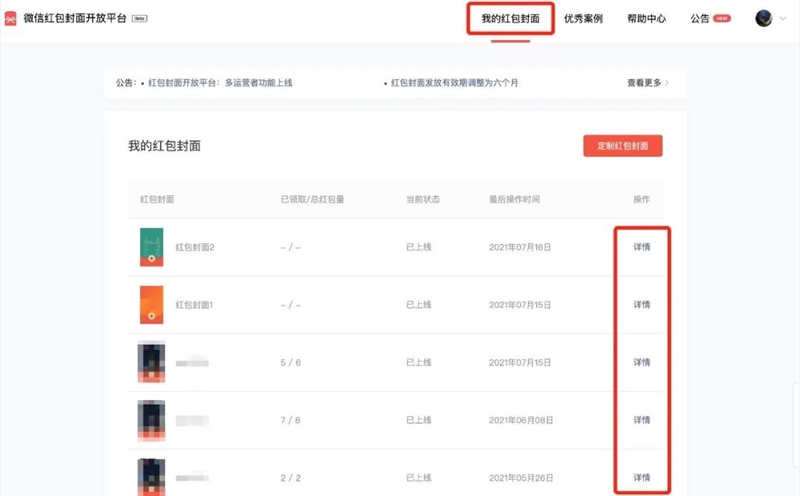This screenshot has width=800, height=496.
Task: View 详情 for 红包封面1
Action: (641, 305)
